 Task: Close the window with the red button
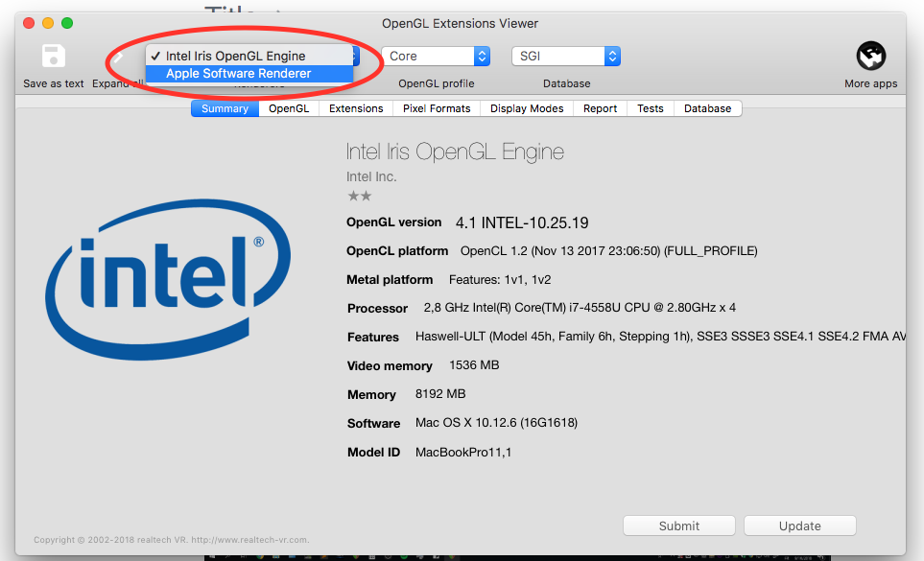[29, 23]
